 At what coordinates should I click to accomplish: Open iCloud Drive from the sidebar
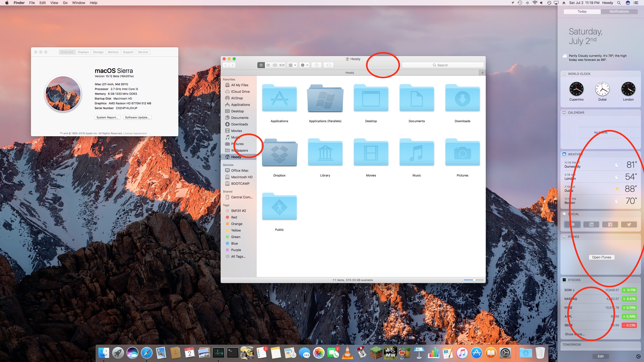coord(240,92)
